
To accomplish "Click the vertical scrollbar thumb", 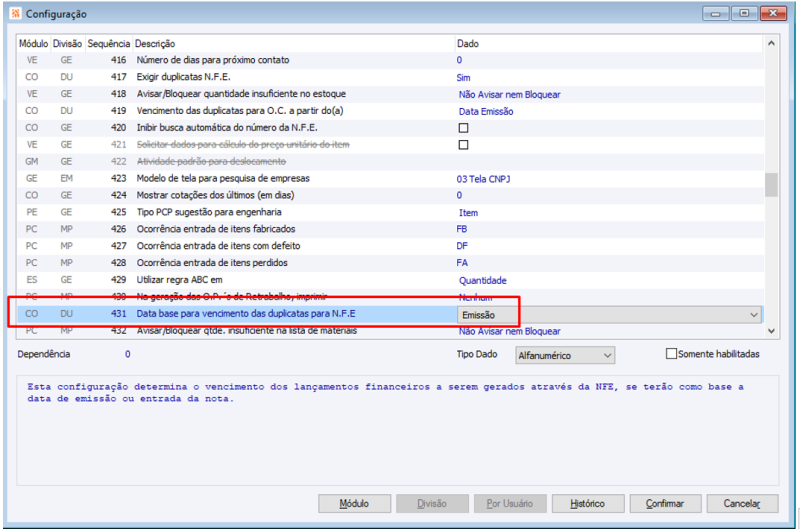I will click(771, 185).
